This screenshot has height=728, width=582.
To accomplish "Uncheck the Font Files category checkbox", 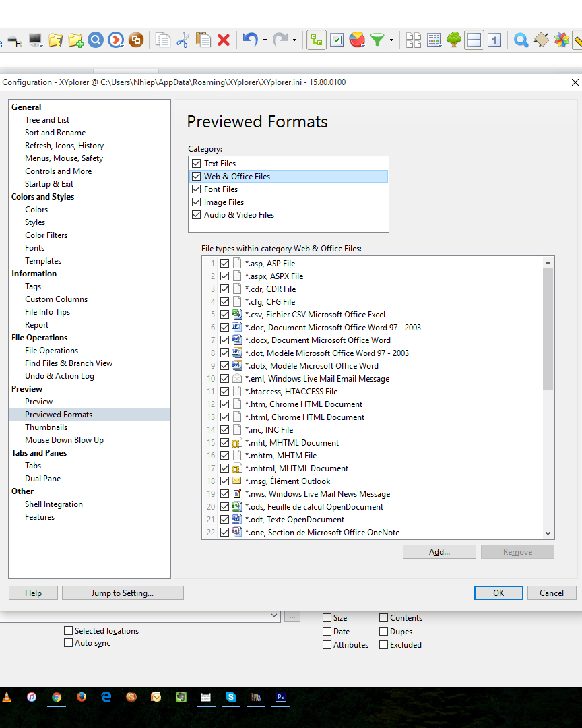I will (x=197, y=189).
